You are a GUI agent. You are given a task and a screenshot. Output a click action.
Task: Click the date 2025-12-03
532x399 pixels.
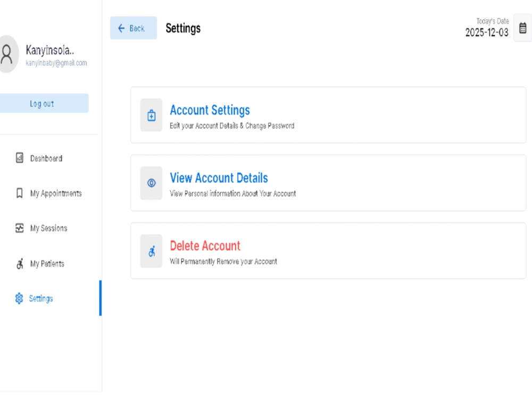point(487,32)
